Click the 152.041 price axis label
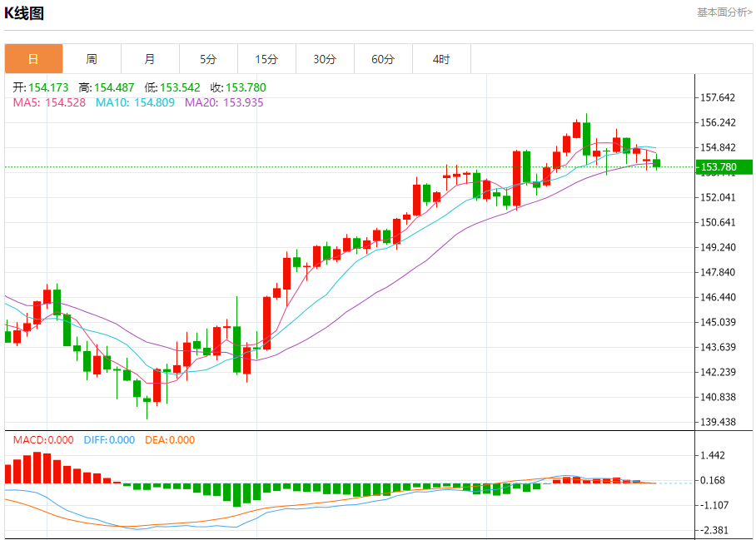The height and width of the screenshot is (540, 756). click(718, 197)
